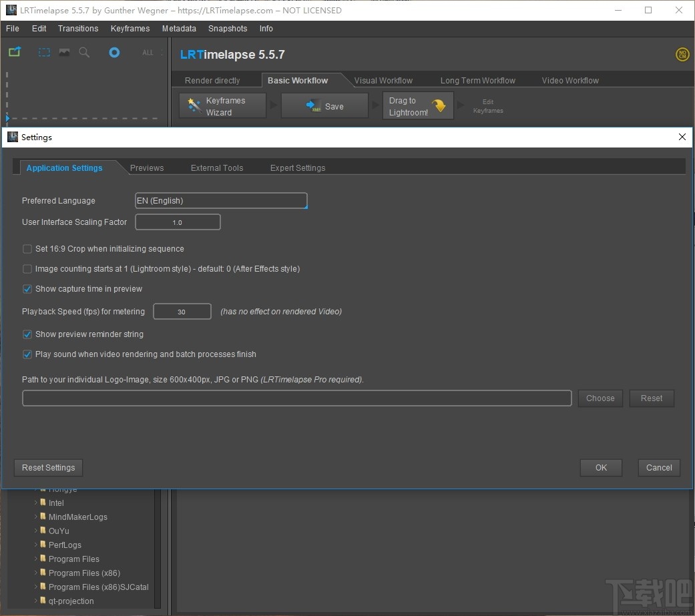Expand the MindMakerLogs folder node

(36, 517)
